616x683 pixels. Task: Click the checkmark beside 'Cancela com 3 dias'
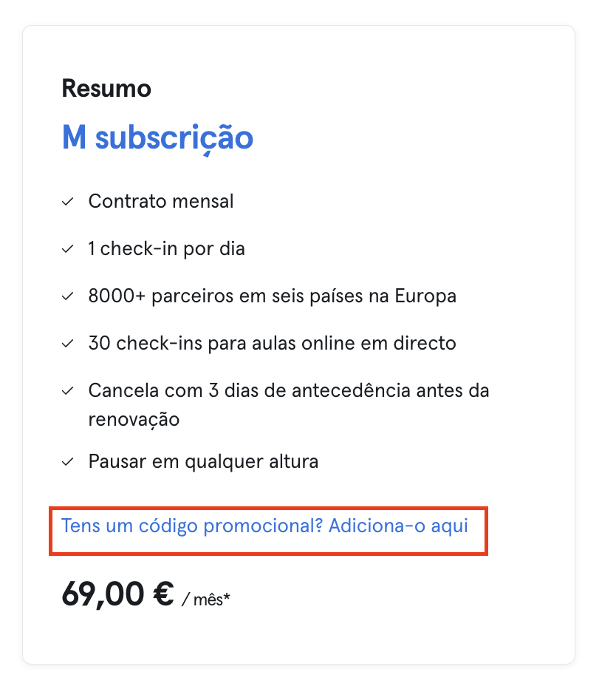tap(67, 391)
